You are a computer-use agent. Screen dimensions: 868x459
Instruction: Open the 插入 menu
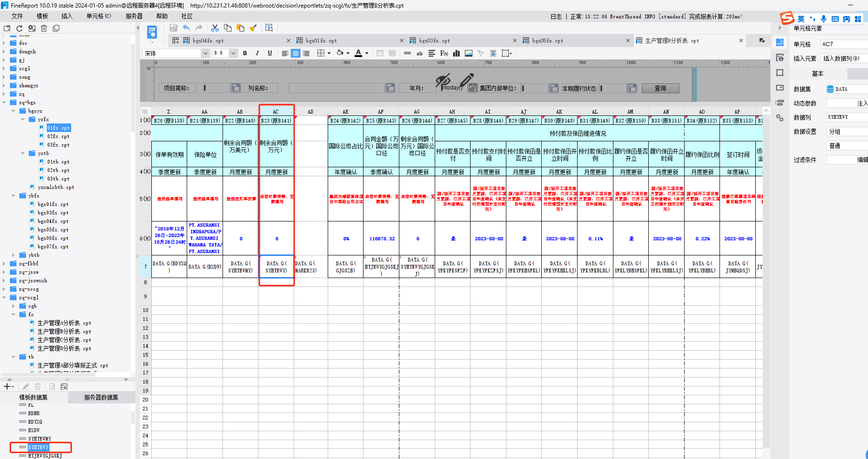coord(67,16)
